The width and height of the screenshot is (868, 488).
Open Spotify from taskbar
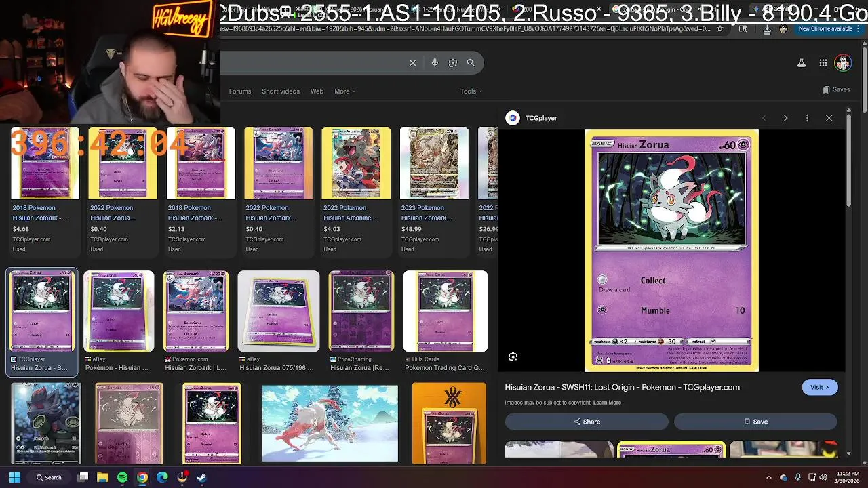pos(122,477)
